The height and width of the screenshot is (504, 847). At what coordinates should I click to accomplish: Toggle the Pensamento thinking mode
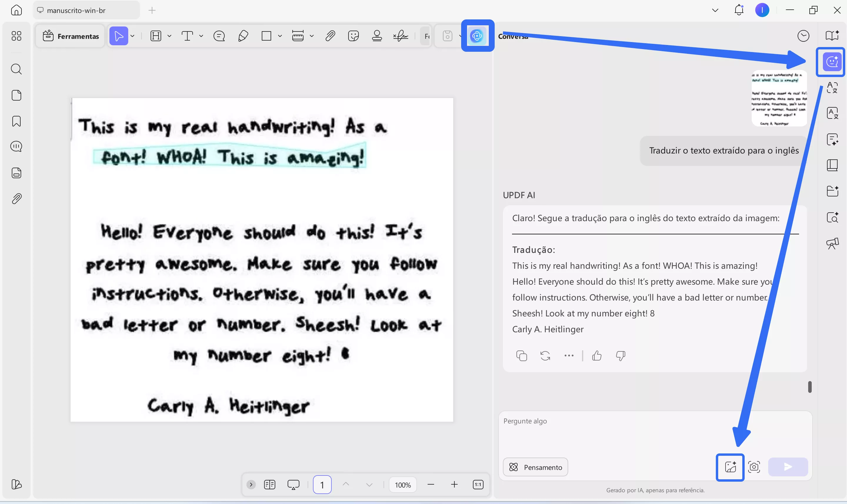click(x=535, y=467)
